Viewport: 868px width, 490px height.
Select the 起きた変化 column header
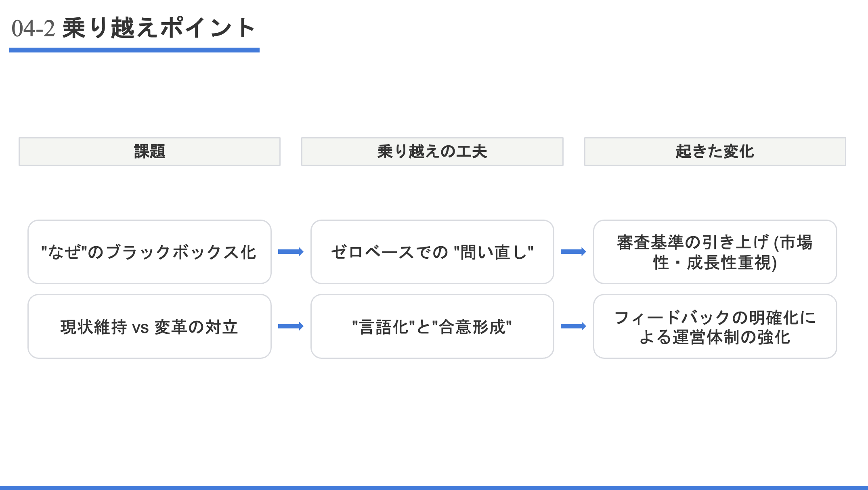(715, 152)
